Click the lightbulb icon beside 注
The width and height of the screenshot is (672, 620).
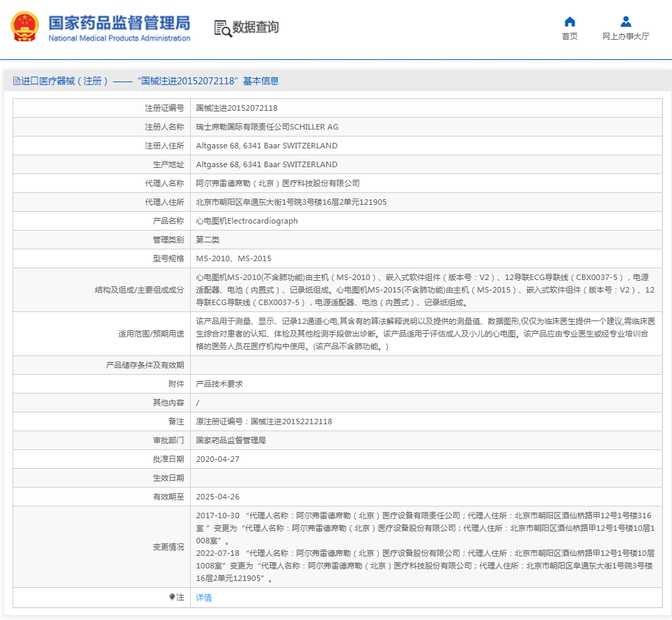coord(172,597)
